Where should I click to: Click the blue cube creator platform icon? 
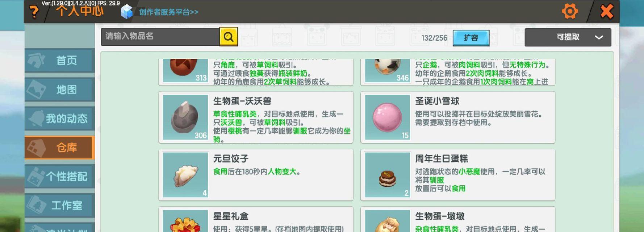[127, 12]
